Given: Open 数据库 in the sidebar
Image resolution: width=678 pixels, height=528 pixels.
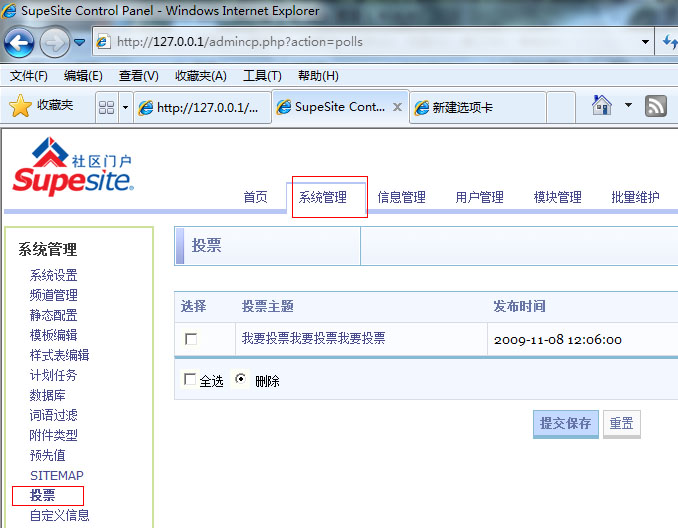Looking at the screenshot, I should click(48, 395).
